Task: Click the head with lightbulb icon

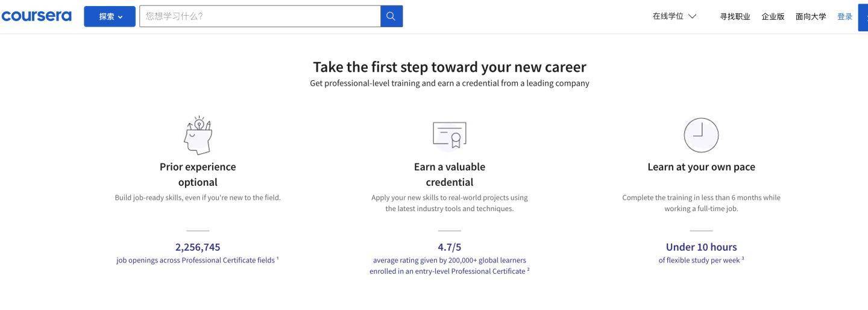Action: pyautogui.click(x=198, y=136)
